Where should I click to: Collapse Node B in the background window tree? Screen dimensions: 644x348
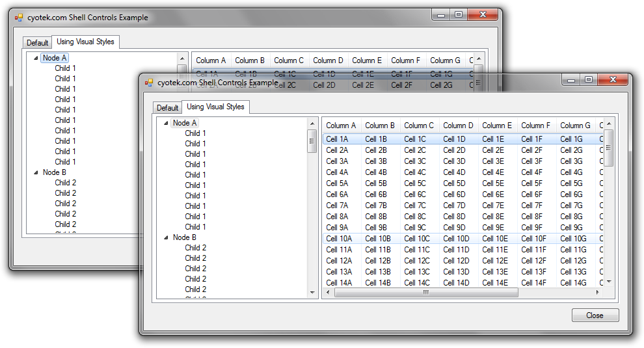coord(36,172)
